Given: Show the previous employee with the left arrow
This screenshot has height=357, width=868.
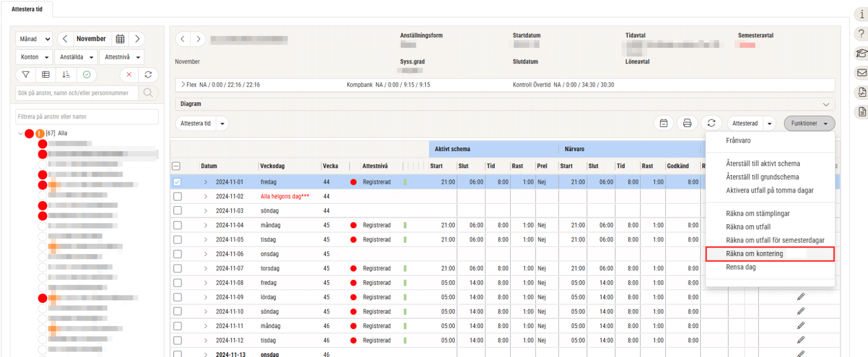Looking at the screenshot, I should click(183, 39).
